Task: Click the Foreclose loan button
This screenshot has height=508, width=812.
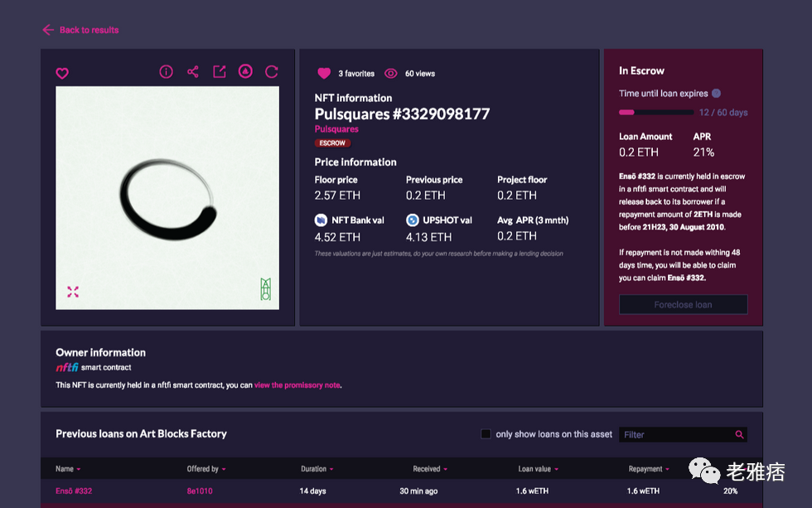Action: point(683,304)
